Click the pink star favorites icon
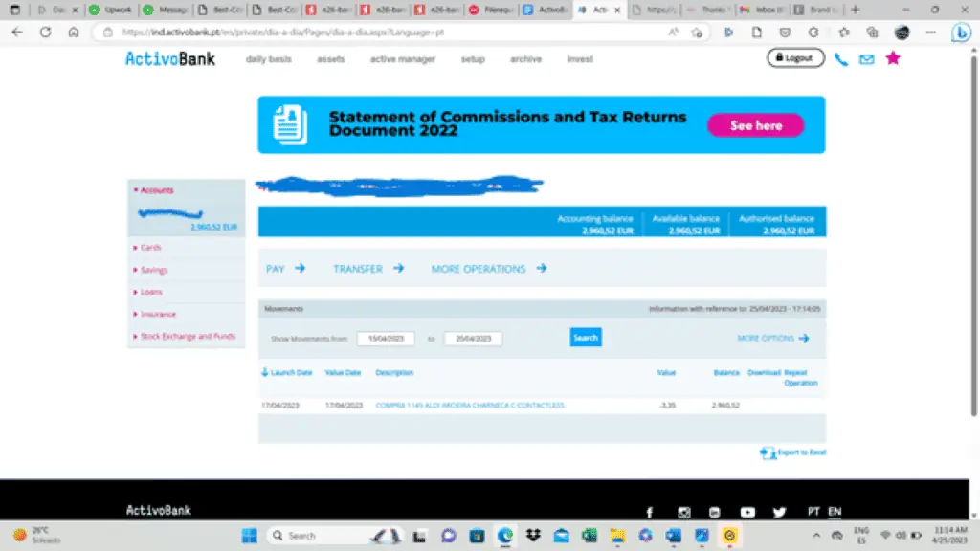Image resolution: width=980 pixels, height=551 pixels. [893, 58]
